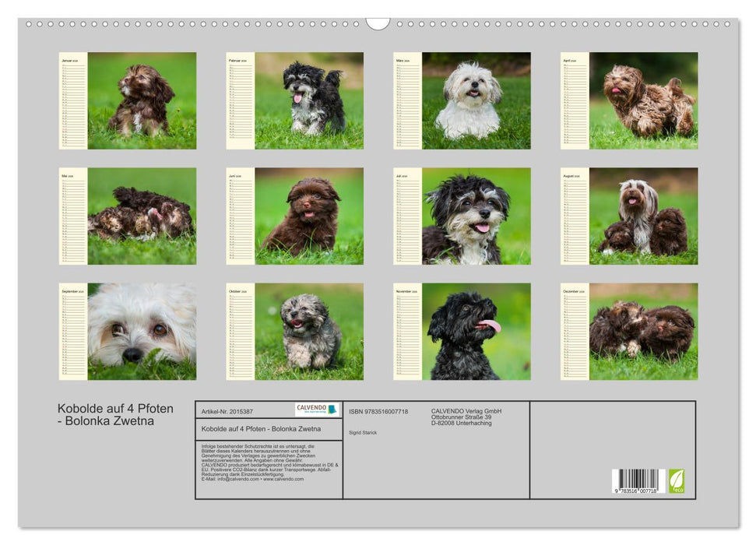Image resolution: width=756 pixels, height=545 pixels.
Task: Select the April brown dog thumbnail
Action: point(643,100)
